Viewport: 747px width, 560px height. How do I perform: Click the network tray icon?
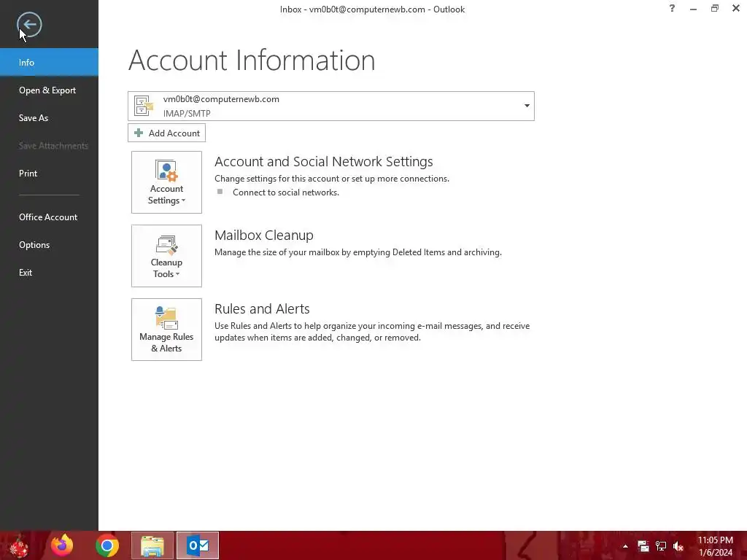661,546
